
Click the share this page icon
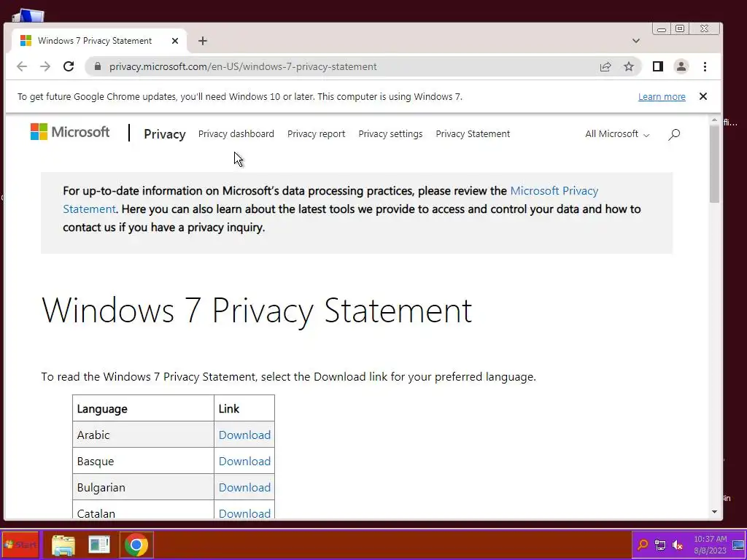(605, 66)
